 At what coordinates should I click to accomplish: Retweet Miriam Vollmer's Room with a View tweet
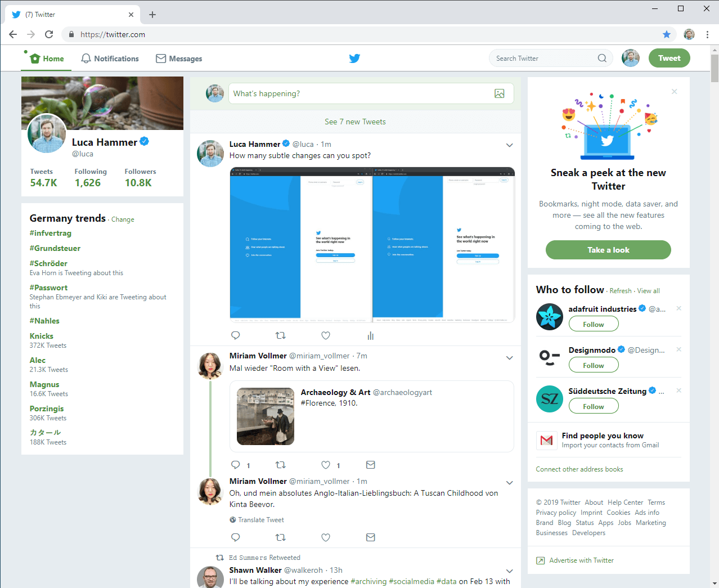(x=281, y=465)
